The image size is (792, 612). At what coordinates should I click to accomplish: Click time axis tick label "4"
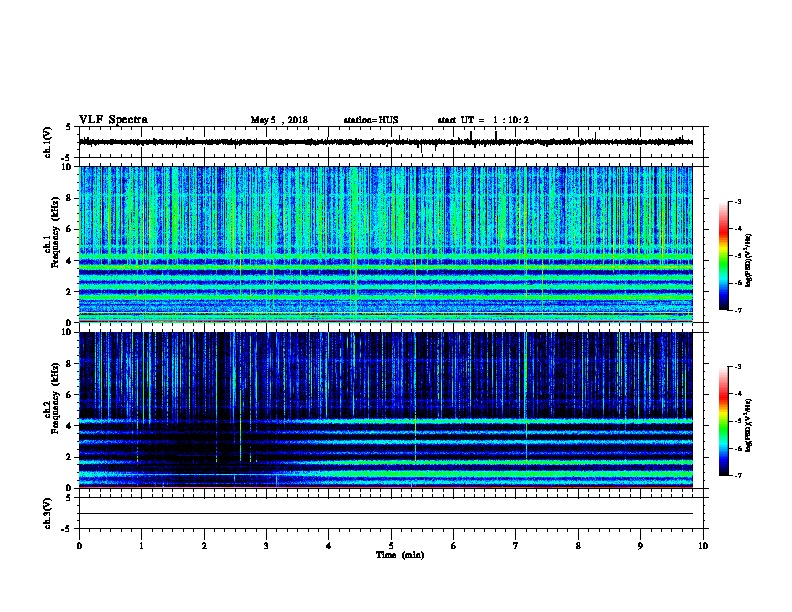[x=328, y=546]
